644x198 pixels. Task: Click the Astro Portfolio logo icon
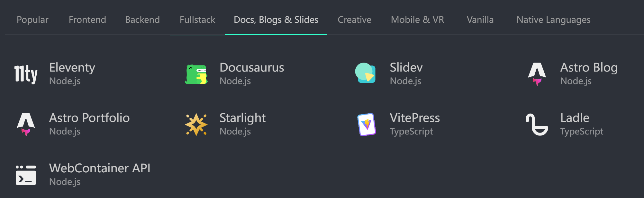coord(26,124)
